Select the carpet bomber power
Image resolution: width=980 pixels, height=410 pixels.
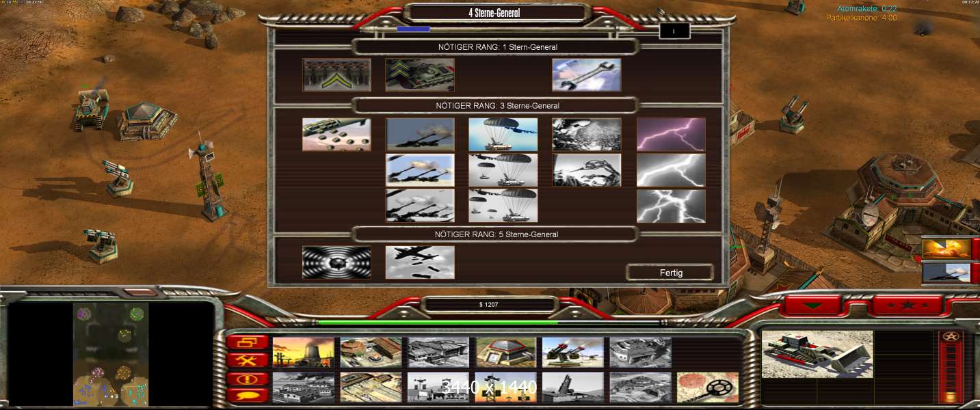point(420,262)
